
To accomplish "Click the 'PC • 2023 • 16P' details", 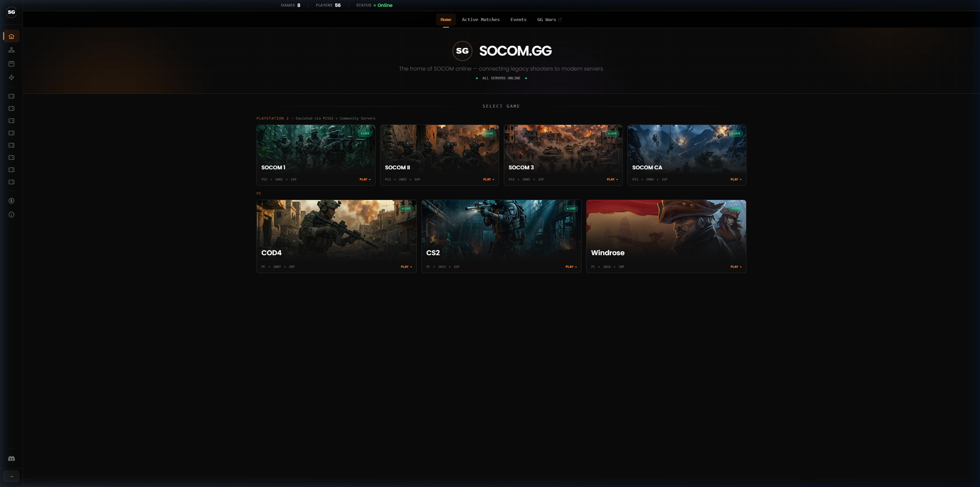I will [443, 267].
